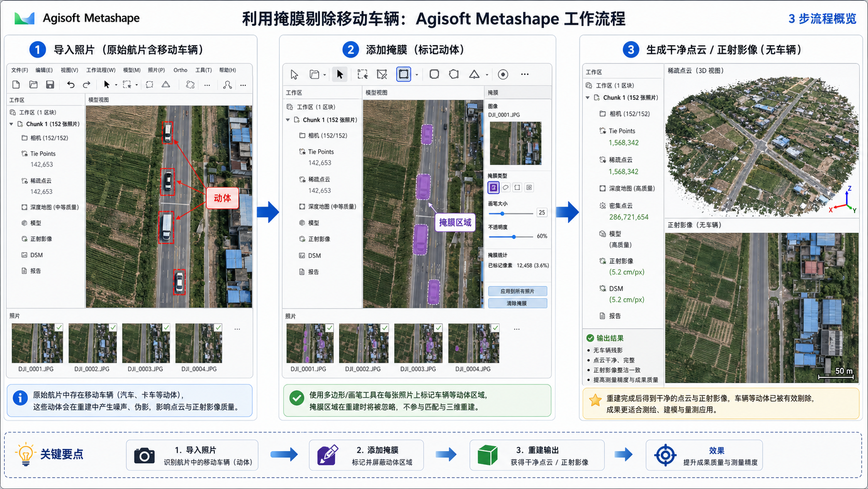The height and width of the screenshot is (489, 868).
Task: Click the 应用到所有照片 button
Action: (518, 291)
